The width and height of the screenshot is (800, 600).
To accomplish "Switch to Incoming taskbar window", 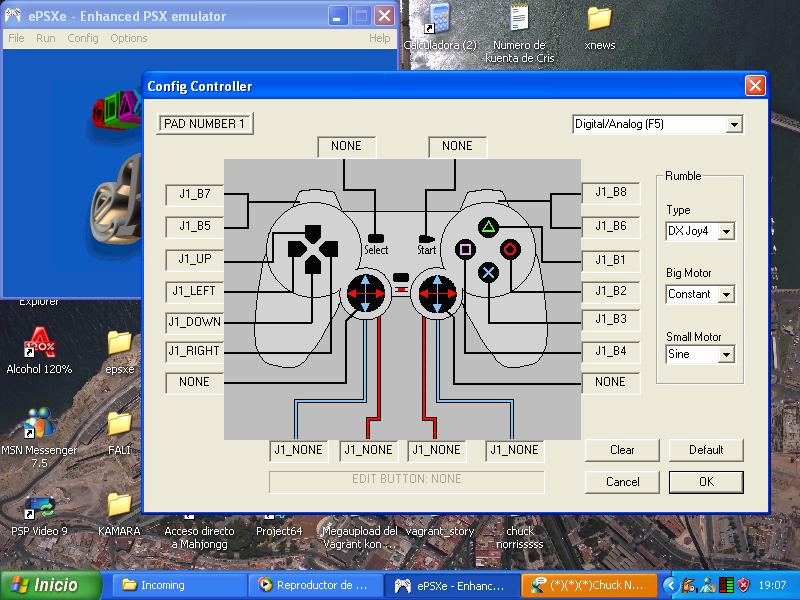I will [x=179, y=585].
